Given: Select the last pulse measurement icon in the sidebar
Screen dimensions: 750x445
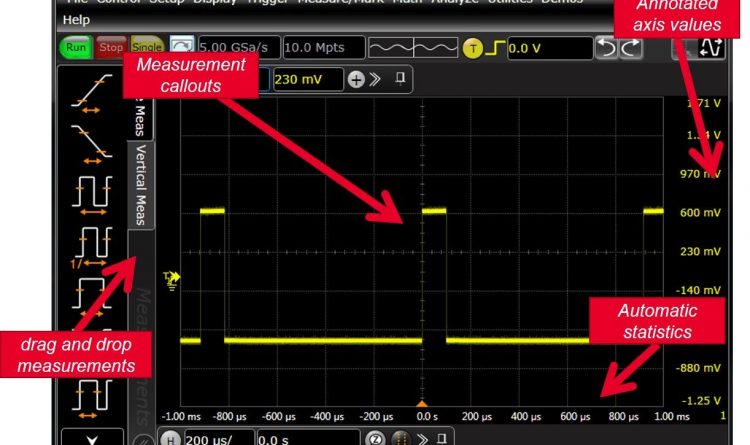Looking at the screenshot, I should [x=92, y=400].
